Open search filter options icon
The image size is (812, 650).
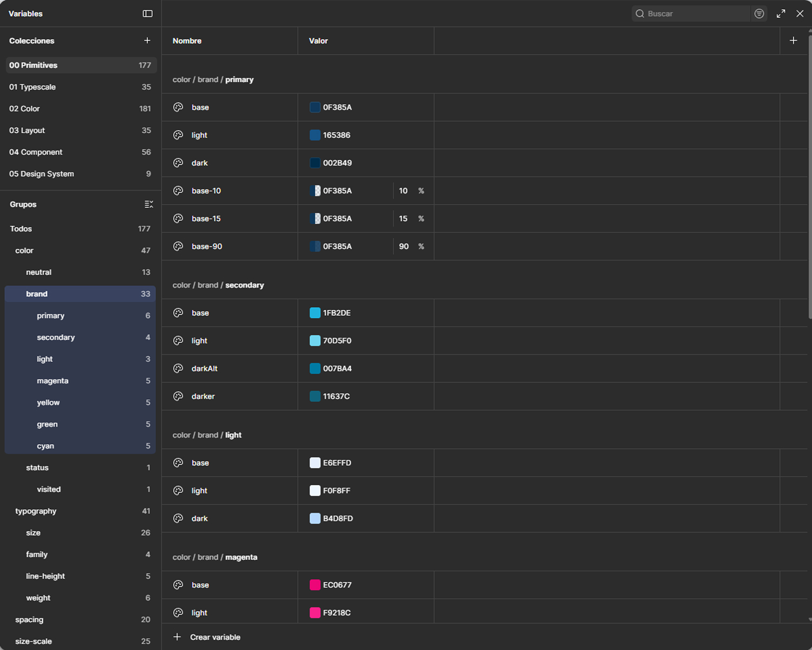759,14
